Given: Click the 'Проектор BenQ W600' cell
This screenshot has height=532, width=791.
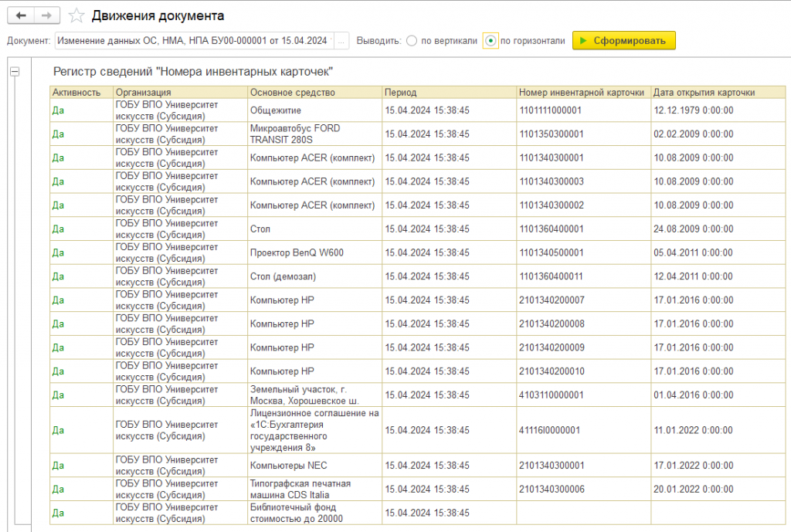Looking at the screenshot, I should coord(315,252).
